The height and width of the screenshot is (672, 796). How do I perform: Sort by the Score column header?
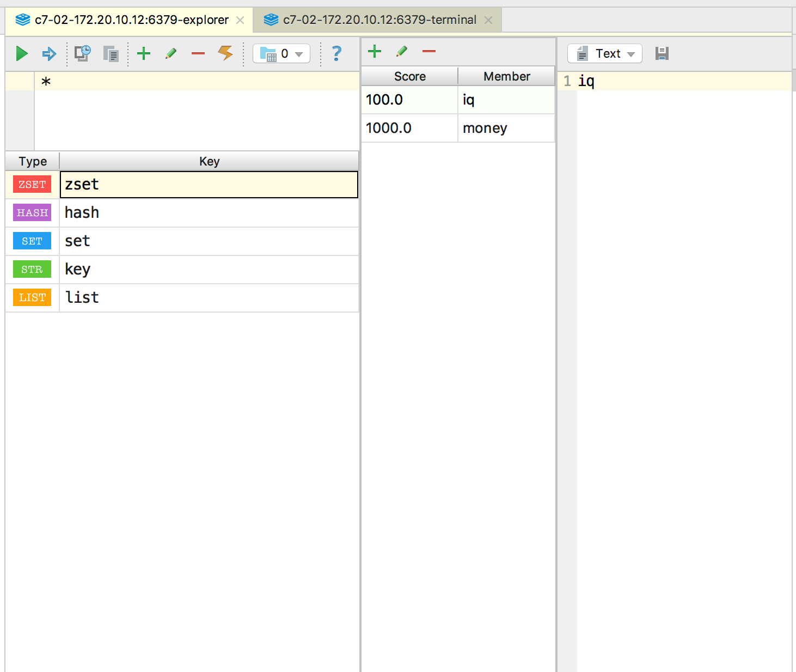pyautogui.click(x=410, y=76)
